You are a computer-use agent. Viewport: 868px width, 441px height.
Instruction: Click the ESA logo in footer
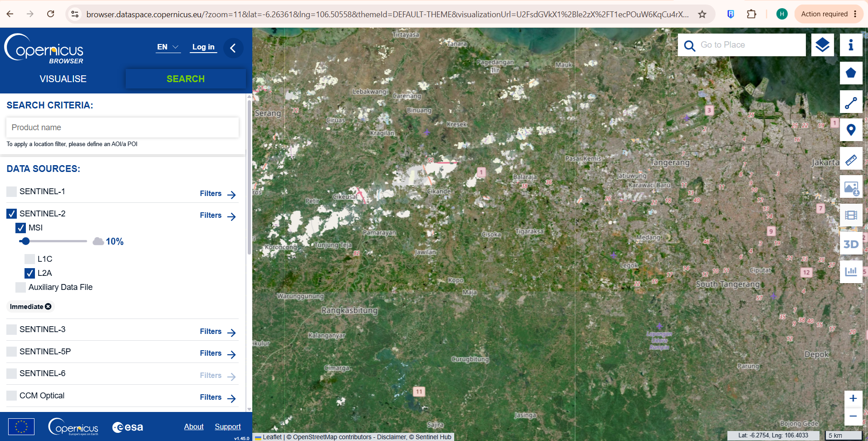[128, 427]
